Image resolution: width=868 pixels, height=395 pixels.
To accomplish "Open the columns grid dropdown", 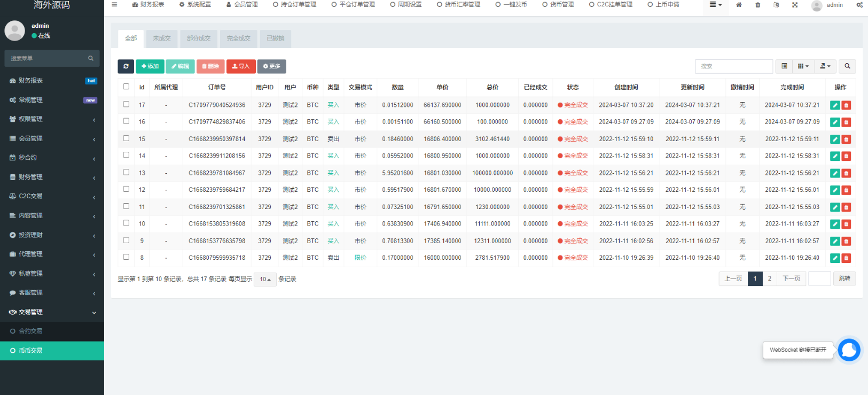I will [x=803, y=66].
